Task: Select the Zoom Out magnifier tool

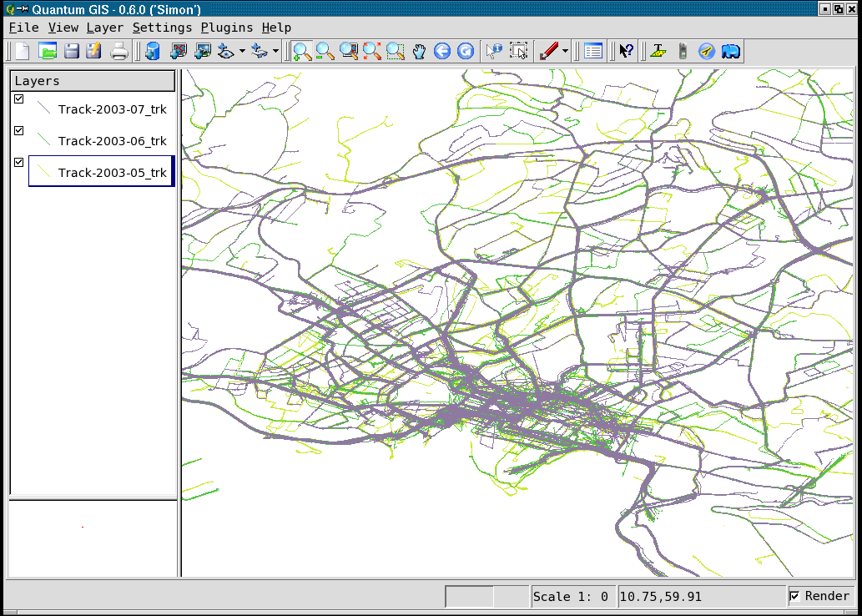Action: coord(325,51)
